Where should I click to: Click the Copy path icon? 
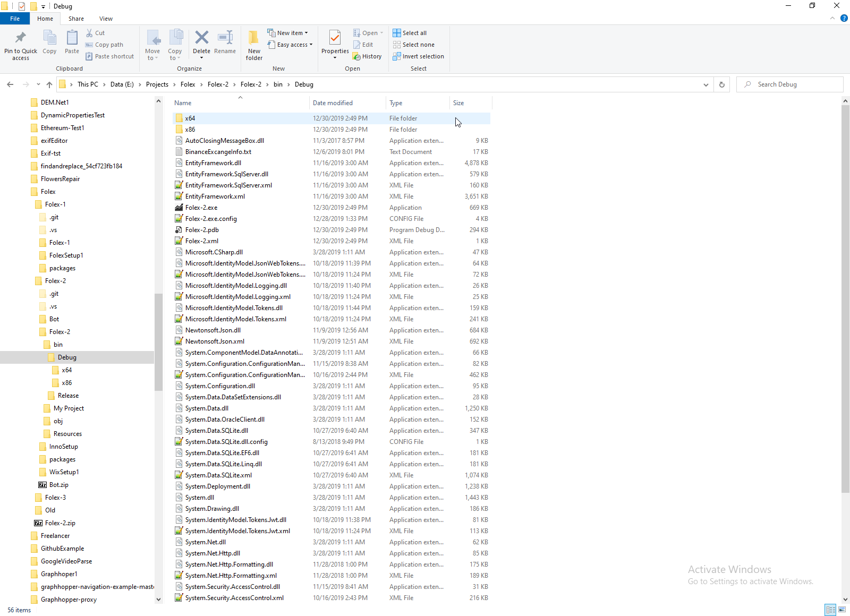[89, 45]
